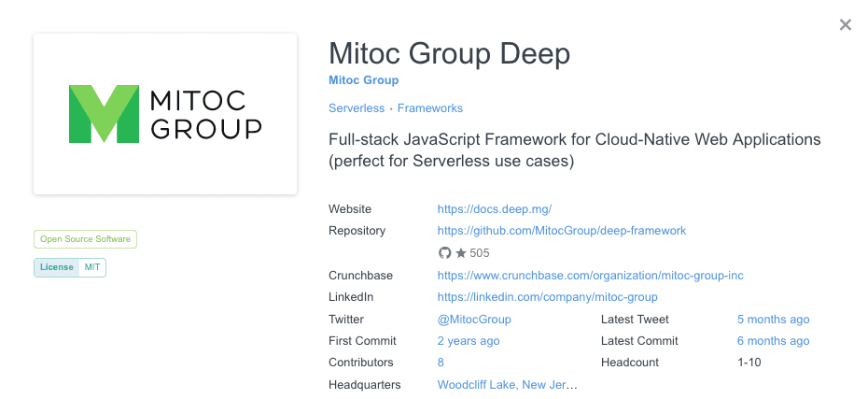The width and height of the screenshot is (868, 399).
Task: Open the LinkedIn company link
Action: click(x=547, y=297)
